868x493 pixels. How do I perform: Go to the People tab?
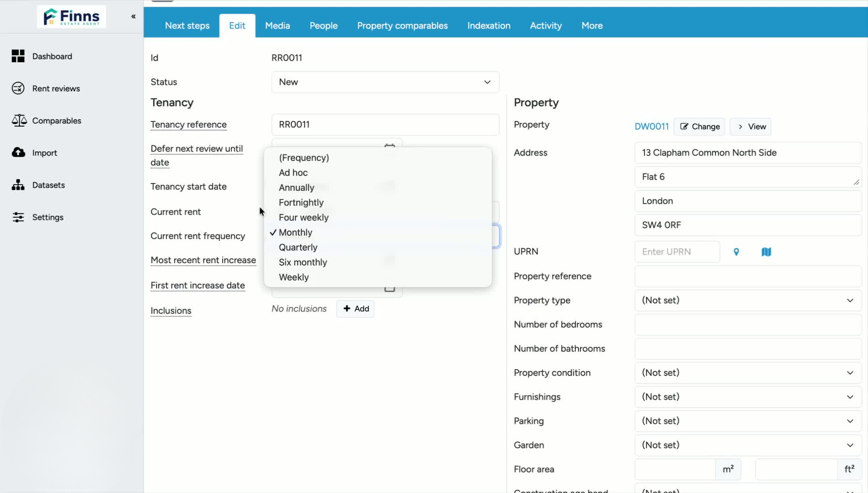pyautogui.click(x=323, y=26)
